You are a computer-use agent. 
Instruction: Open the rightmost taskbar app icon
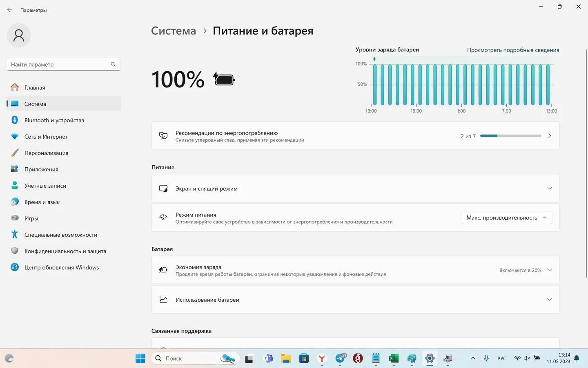(448, 359)
